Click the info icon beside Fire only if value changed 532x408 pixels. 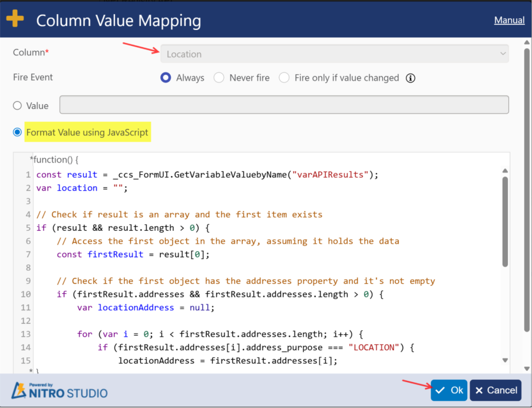tap(411, 78)
